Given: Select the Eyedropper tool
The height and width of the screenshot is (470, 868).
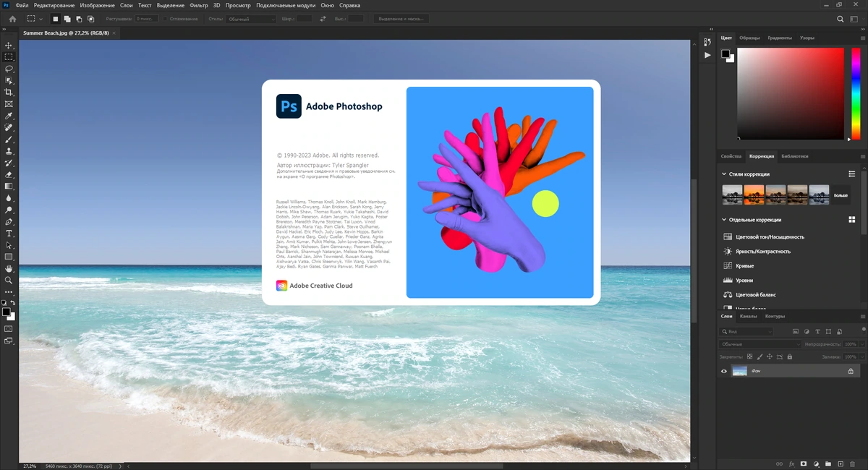Looking at the screenshot, I should pos(9,116).
